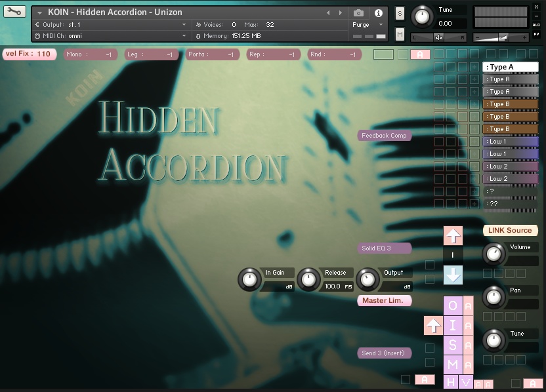
Task: Toggle AUX sends view
Action: pyautogui.click(x=536, y=25)
